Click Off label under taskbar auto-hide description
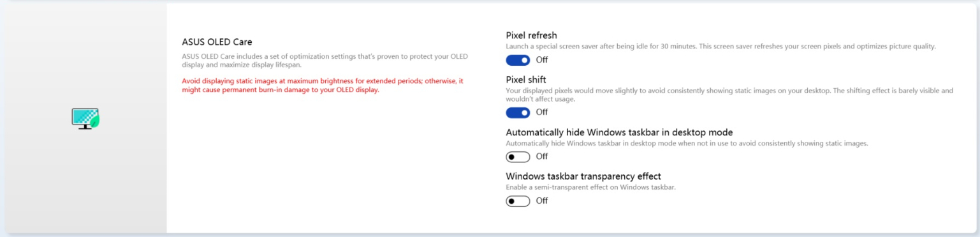This screenshot has width=980, height=237. 541,157
